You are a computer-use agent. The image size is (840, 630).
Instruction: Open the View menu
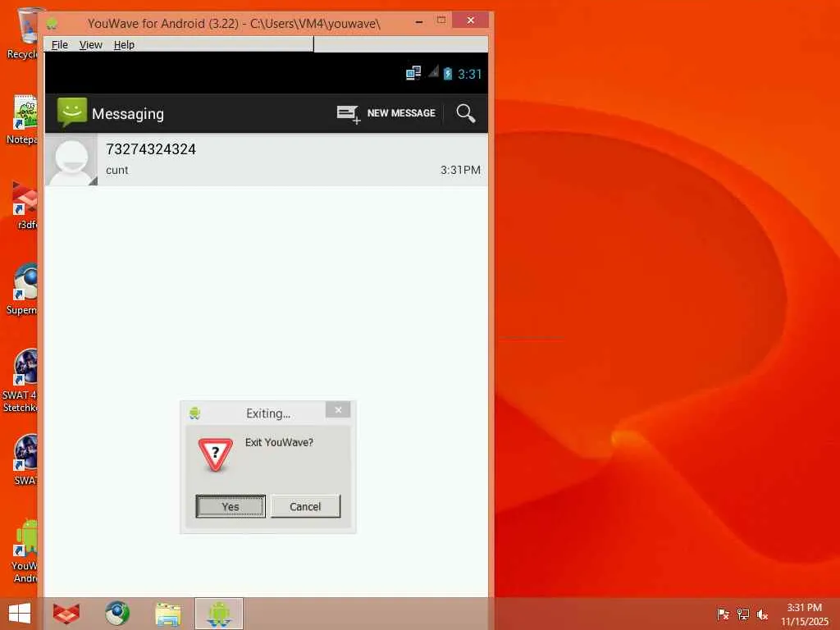coord(90,44)
